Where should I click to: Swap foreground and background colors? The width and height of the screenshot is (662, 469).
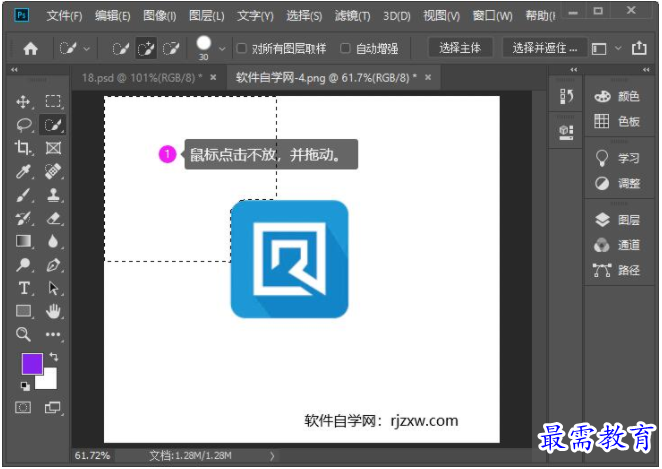tap(54, 357)
